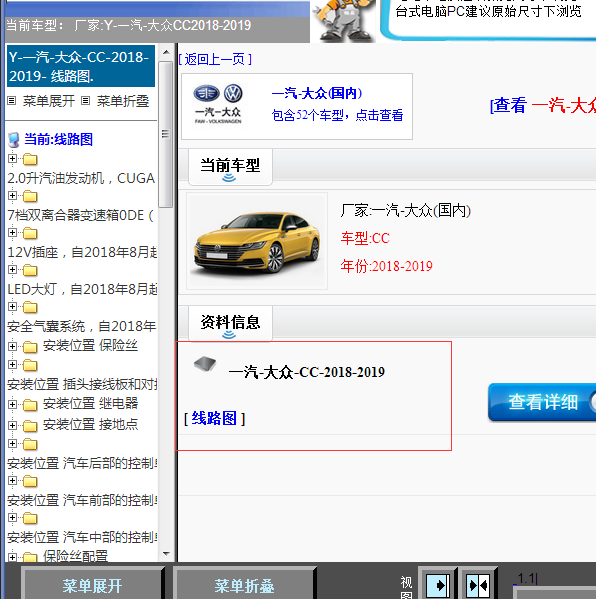Click sidebar scrollbar down arrow
The image size is (596, 599).
coord(166,554)
